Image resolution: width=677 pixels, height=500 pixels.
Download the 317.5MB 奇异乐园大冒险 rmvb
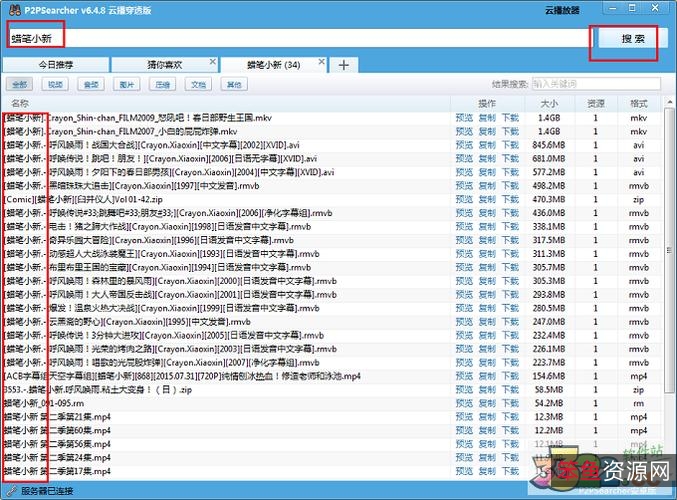[x=510, y=240]
